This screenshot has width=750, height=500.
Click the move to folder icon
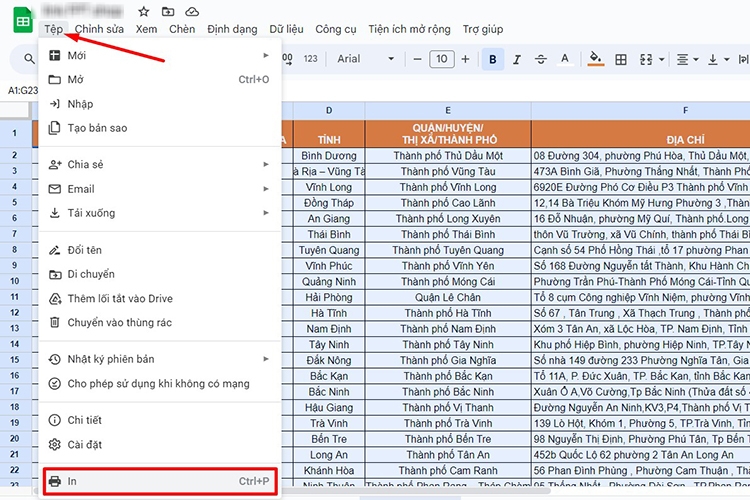(x=168, y=11)
